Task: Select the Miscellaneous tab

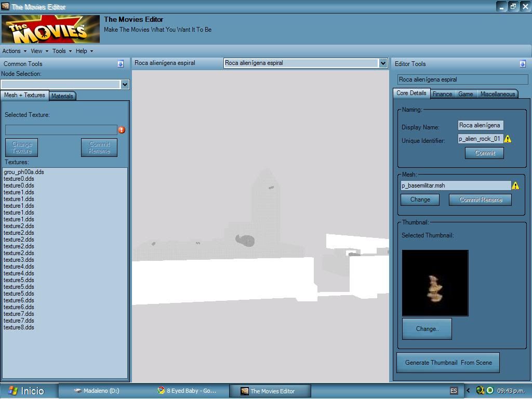Action: click(497, 94)
